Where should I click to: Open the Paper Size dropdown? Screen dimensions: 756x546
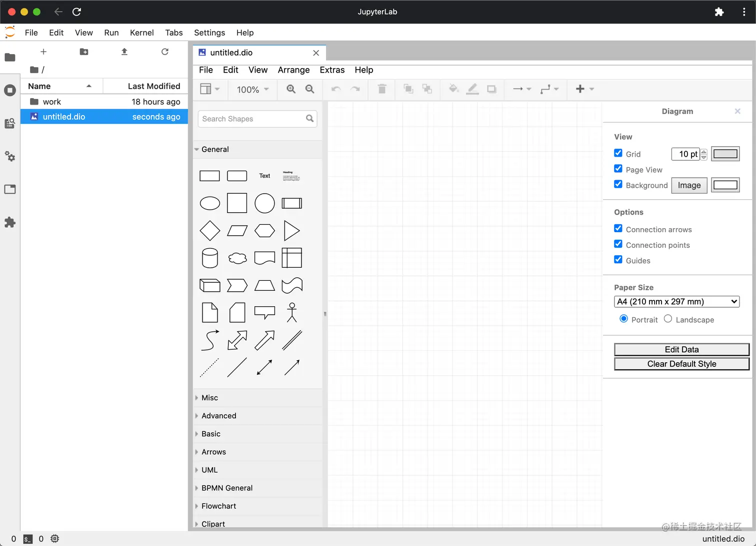coord(676,302)
